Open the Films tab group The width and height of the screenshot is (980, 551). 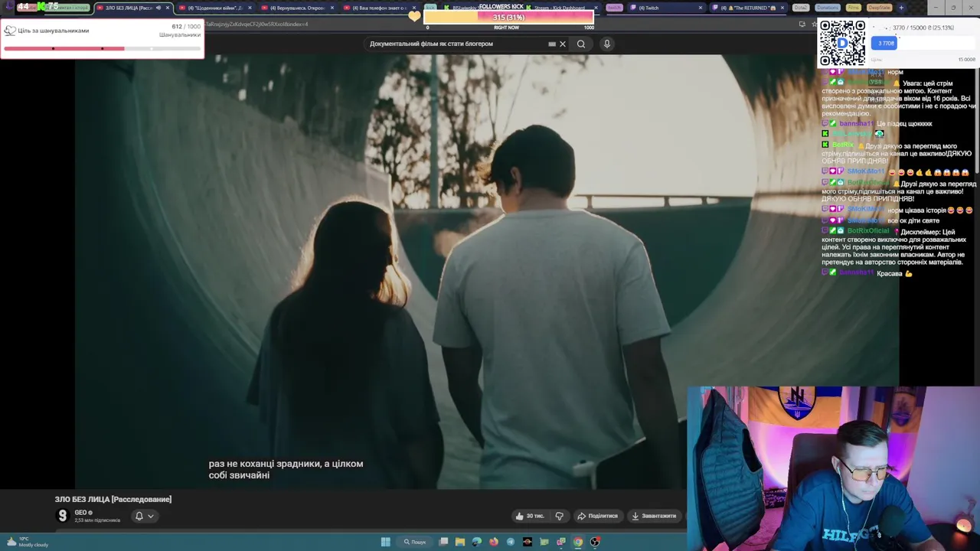tap(854, 8)
